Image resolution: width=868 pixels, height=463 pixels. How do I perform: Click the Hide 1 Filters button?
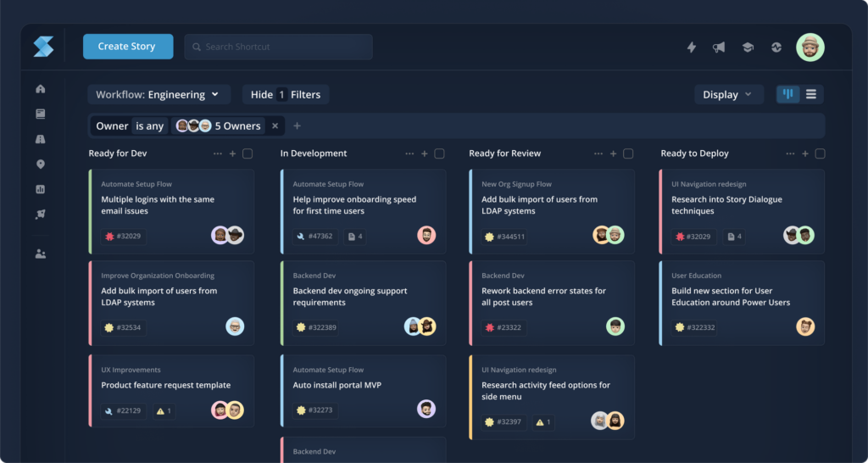coord(286,95)
